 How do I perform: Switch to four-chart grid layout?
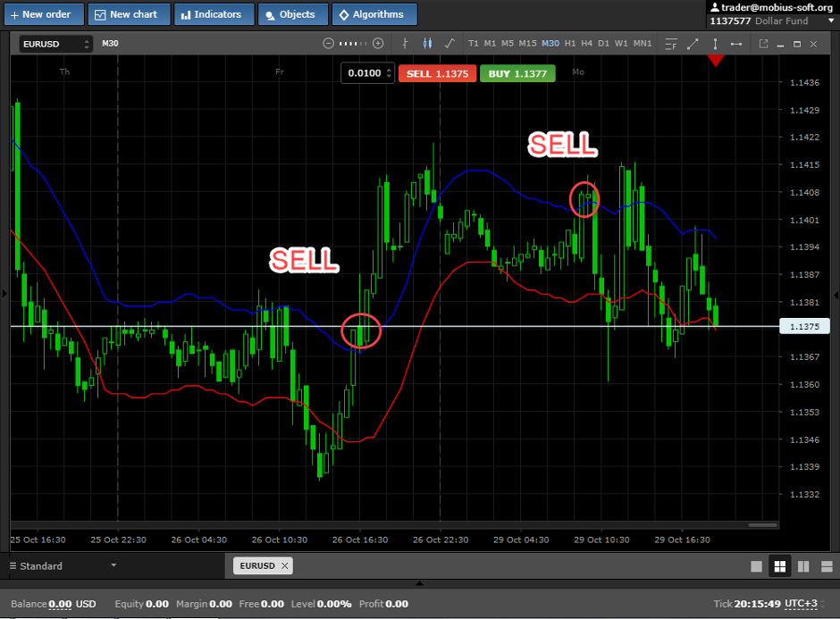point(780,566)
